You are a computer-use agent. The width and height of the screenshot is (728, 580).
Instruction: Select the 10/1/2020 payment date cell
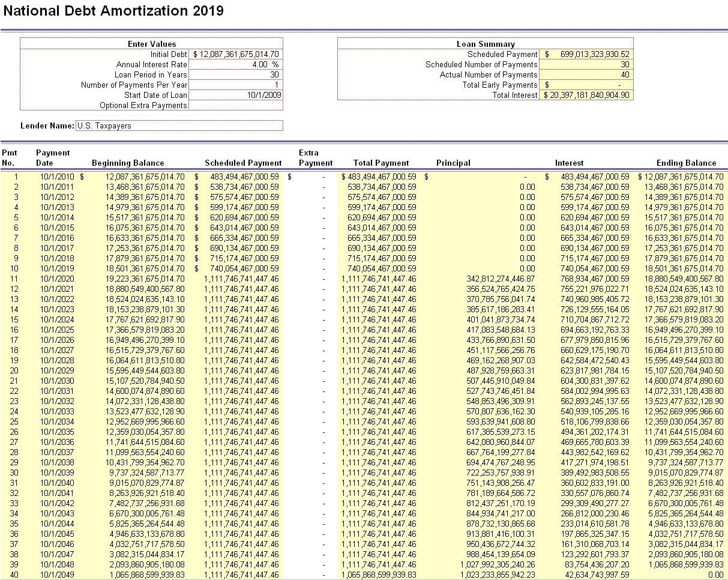(58, 279)
